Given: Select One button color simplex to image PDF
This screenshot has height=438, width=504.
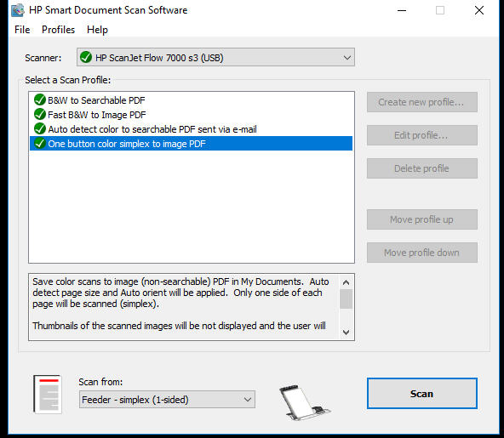Looking at the screenshot, I should coord(192,144).
